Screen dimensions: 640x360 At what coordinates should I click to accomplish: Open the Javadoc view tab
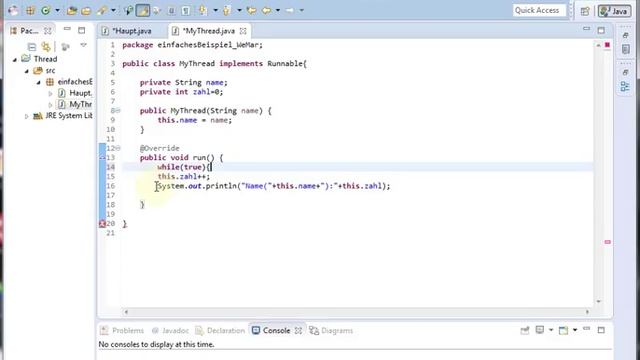[x=170, y=331]
